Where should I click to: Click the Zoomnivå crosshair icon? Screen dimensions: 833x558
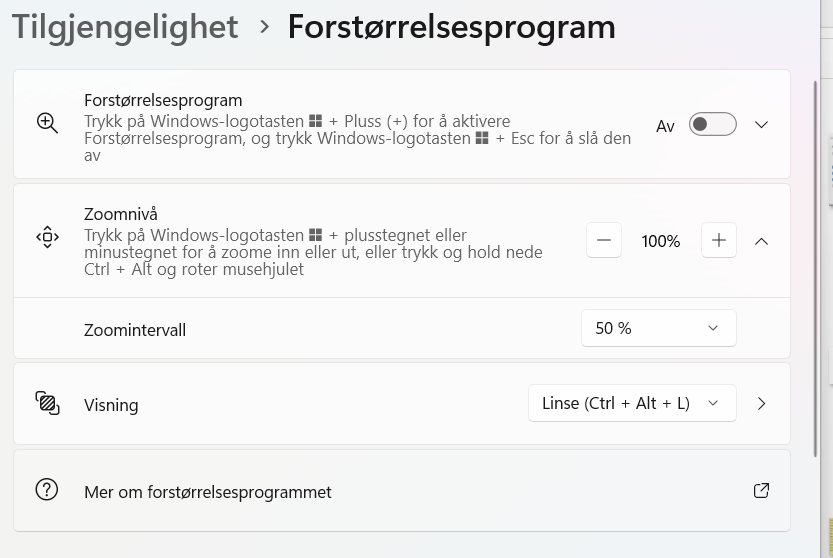coord(47,237)
